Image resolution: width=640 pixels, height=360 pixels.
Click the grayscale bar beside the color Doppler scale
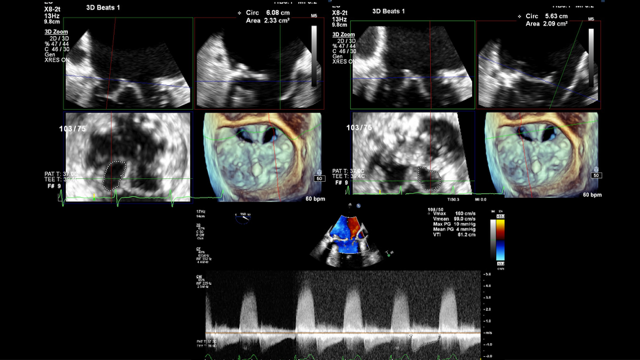click(493, 239)
